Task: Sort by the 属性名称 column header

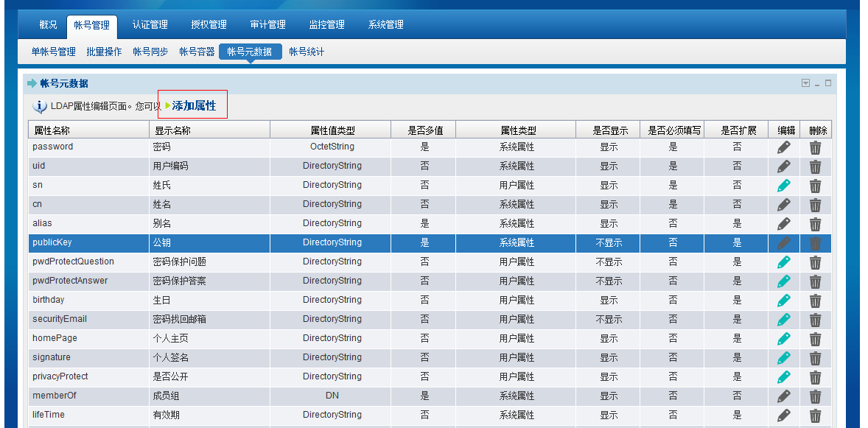Action: tap(52, 130)
